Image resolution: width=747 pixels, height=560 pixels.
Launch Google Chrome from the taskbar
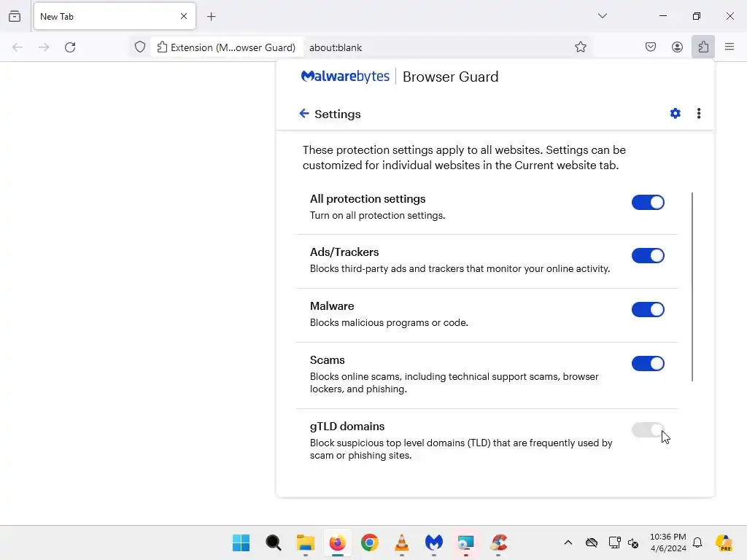[370, 542]
